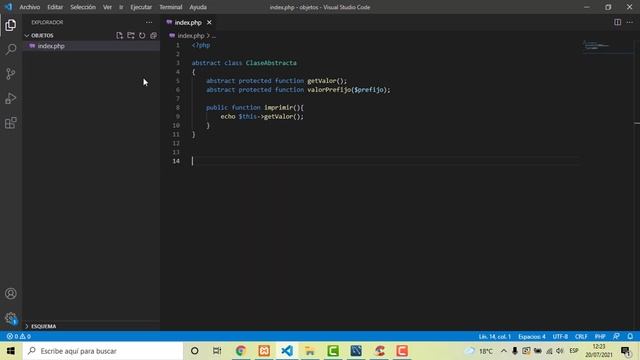Open Explorer panel more actions ellipsis
Viewport: 640px width, 360px height.
pyautogui.click(x=149, y=22)
